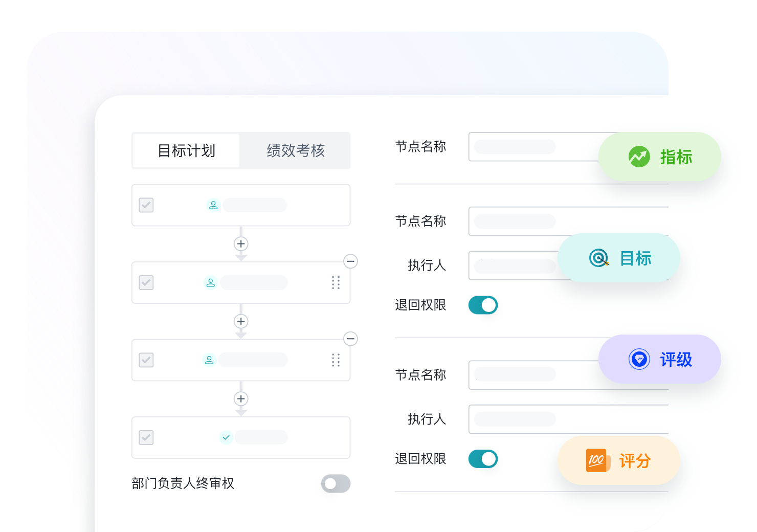Remove the third node via its minus button

point(351,339)
